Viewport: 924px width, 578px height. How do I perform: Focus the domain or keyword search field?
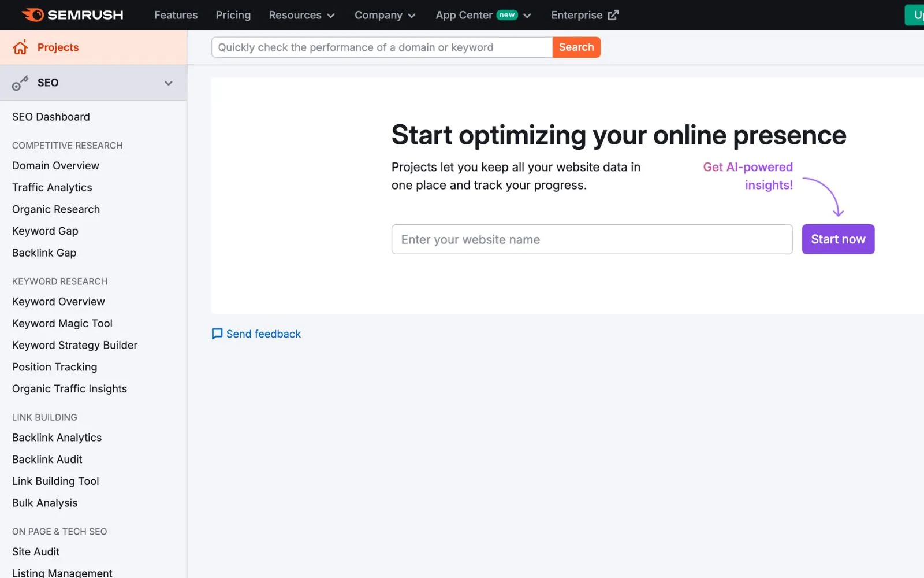click(382, 47)
